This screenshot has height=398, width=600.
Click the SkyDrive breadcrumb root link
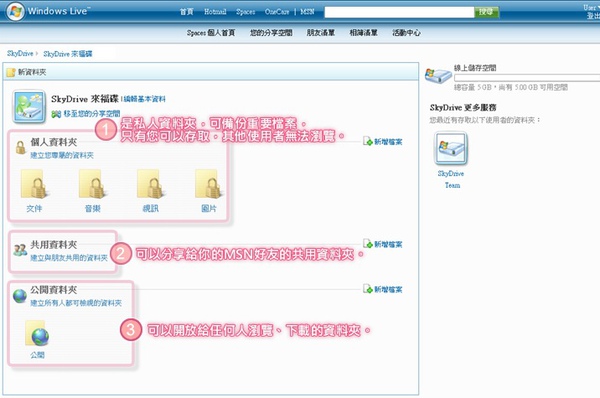pyautogui.click(x=20, y=54)
